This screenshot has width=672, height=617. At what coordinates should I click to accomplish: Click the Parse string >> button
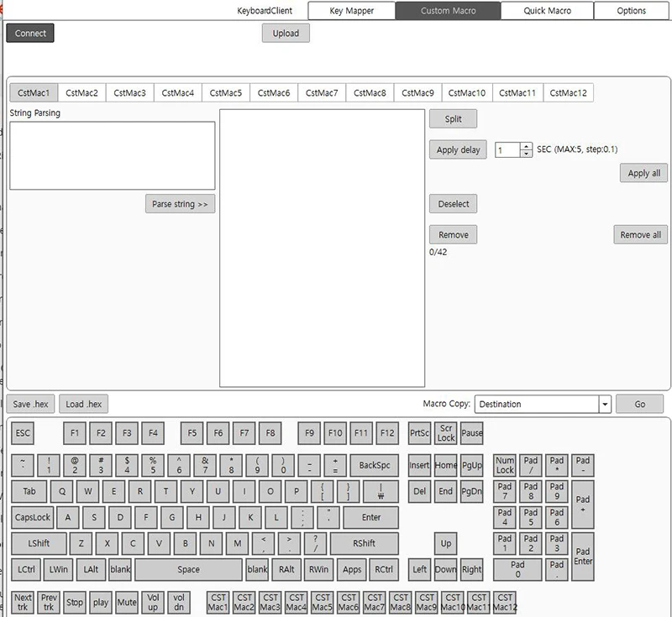coord(180,204)
